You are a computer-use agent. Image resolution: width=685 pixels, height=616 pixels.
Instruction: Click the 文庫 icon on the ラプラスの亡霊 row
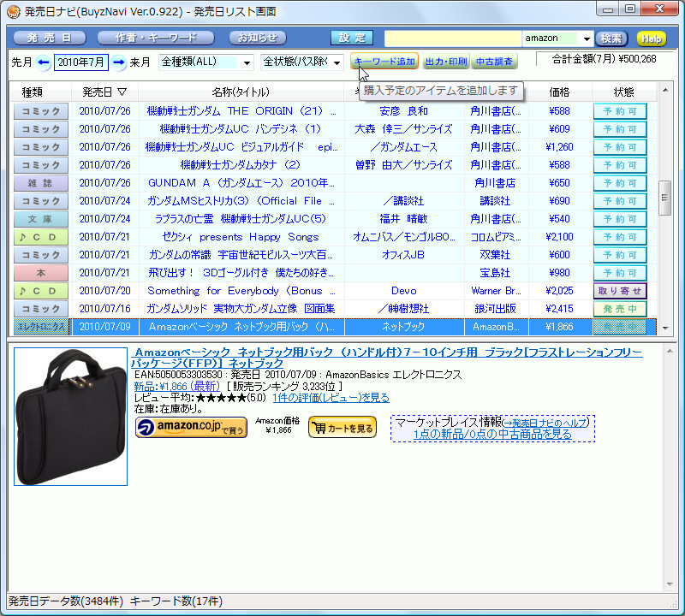pos(39,219)
